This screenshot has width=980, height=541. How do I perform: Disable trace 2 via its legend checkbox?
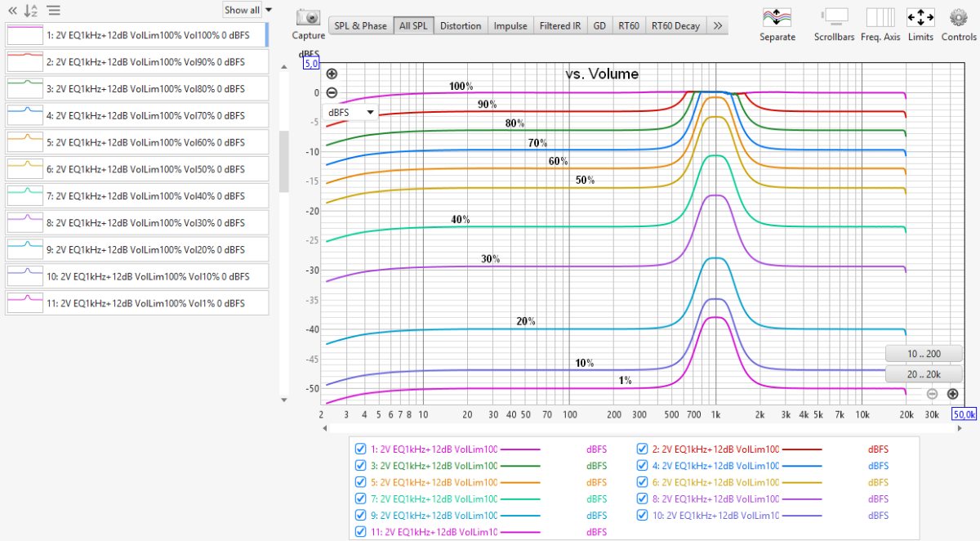(x=642, y=449)
